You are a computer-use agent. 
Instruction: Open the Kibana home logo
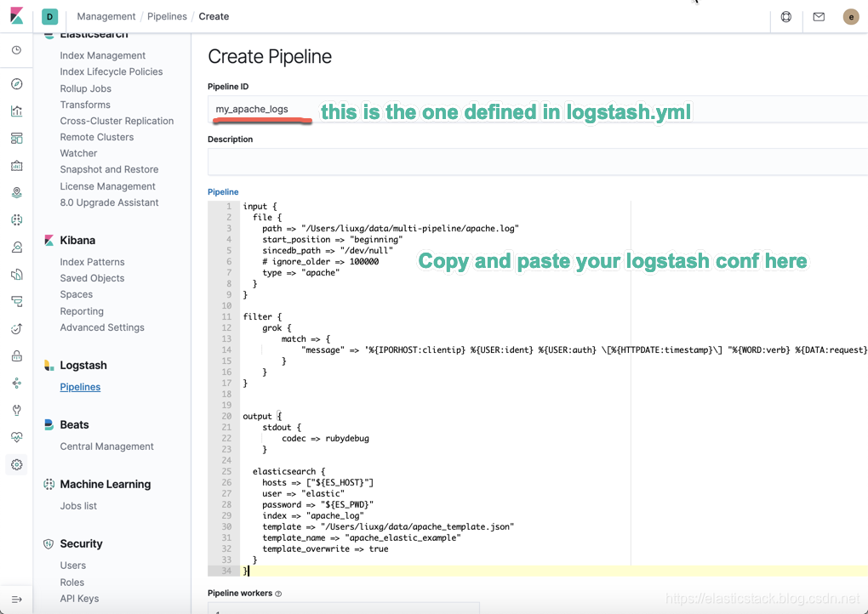(17, 15)
